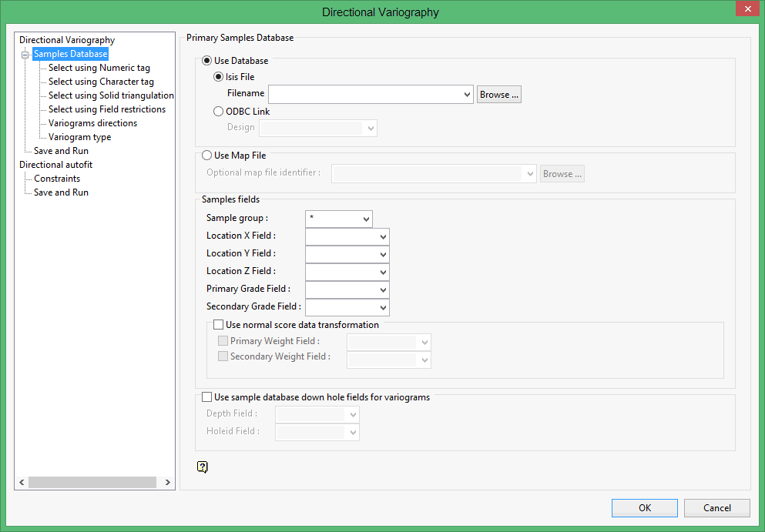Select Variogram type tree item
This screenshot has width=765, height=532.
point(79,137)
